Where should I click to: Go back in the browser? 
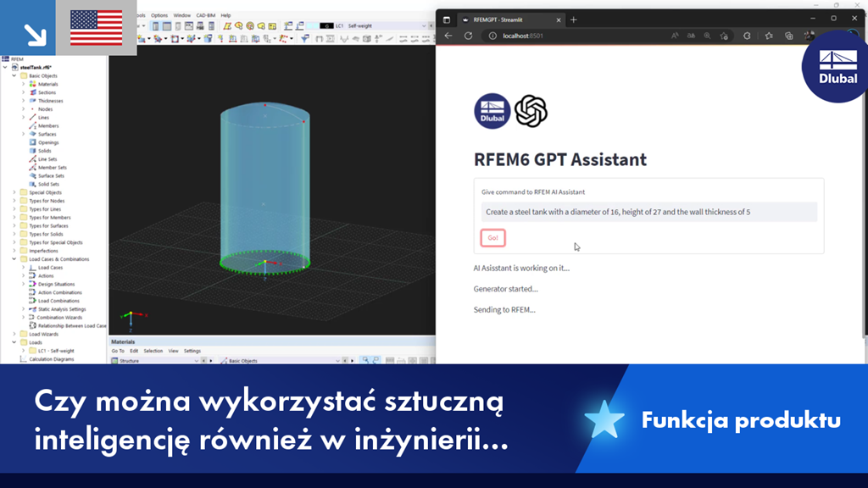point(448,36)
